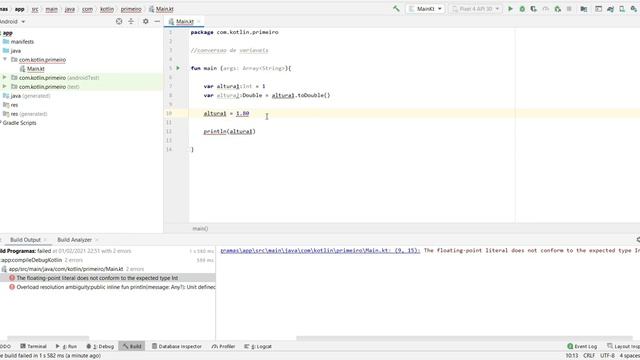Click breadcrumb 'src' in navigation bar
Image resolution: width=640 pixels, height=360 pixels.
coord(35,9)
